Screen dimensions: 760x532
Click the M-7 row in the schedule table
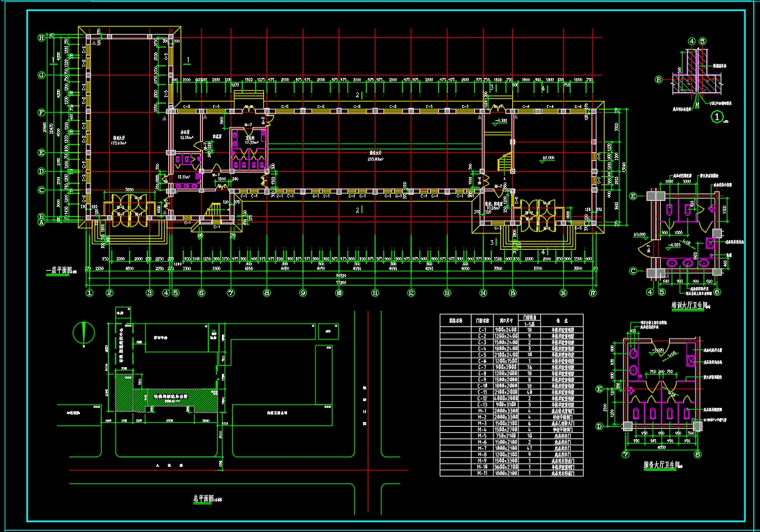512,449
